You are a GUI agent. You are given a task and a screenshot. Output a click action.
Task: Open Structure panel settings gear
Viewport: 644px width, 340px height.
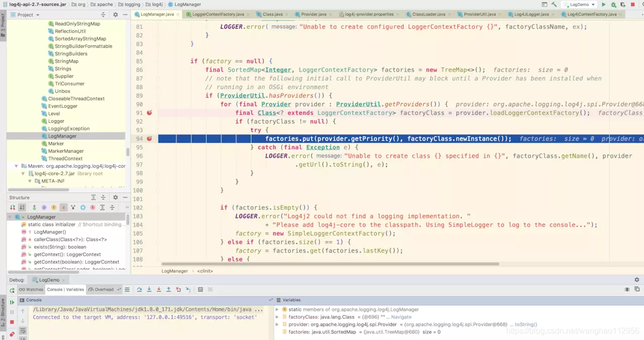coord(115,197)
